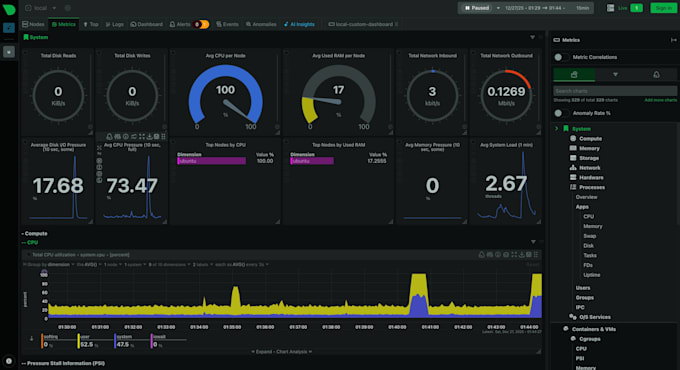The height and width of the screenshot is (370, 680).
Task: Select Compute in the sidebar tree
Action: tap(590, 139)
